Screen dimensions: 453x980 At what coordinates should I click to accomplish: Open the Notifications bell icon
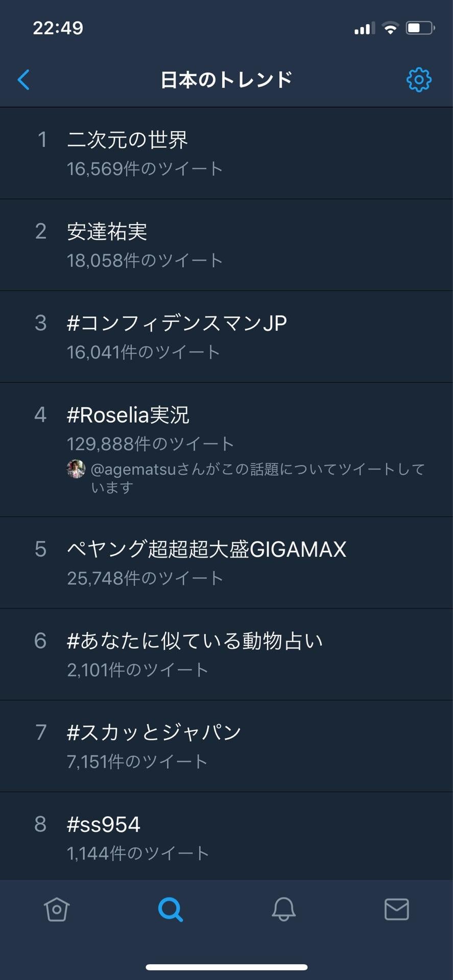pyautogui.click(x=283, y=909)
